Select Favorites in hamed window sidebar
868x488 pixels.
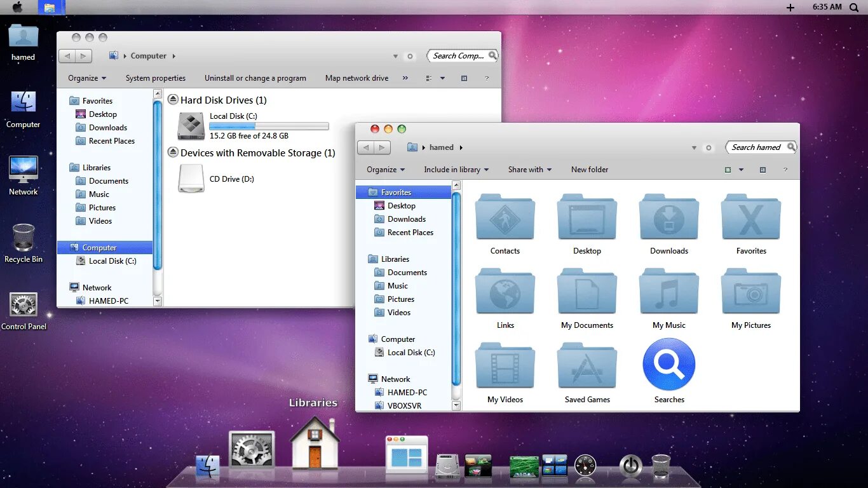pos(403,192)
